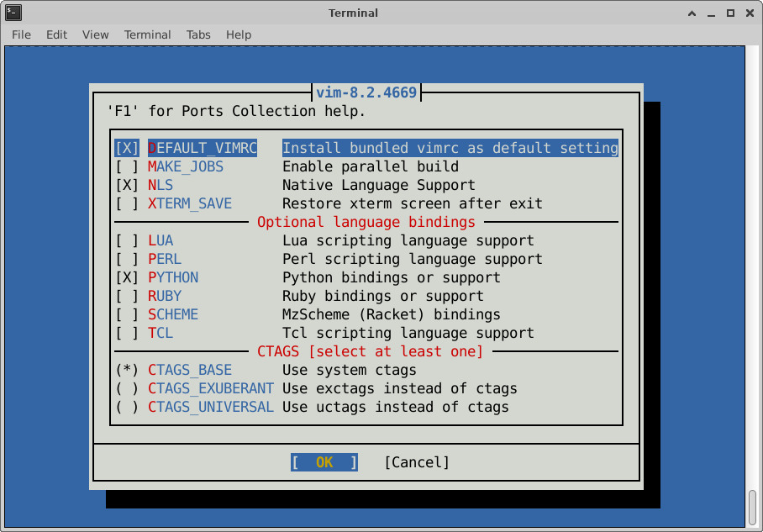
Task: Select the CTAGS_EXUBERANT radio option
Action: (127, 388)
